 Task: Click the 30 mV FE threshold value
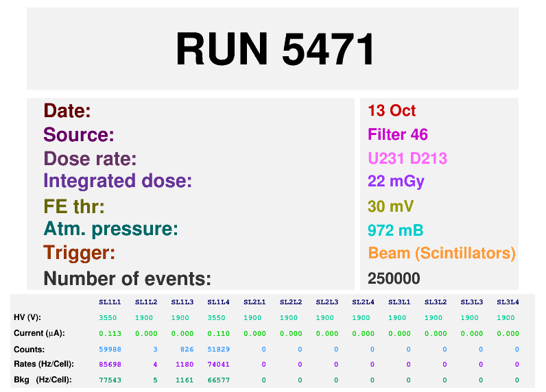pyautogui.click(x=391, y=207)
